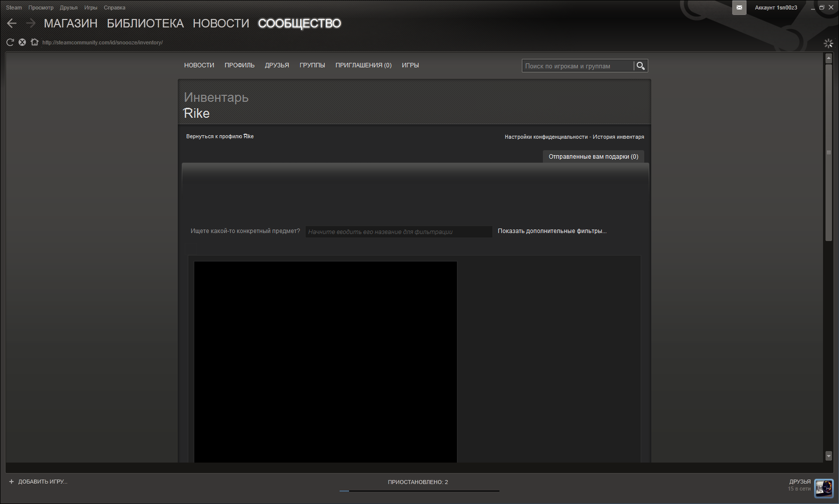Open the community ДРУЗЬЯ link

[277, 65]
